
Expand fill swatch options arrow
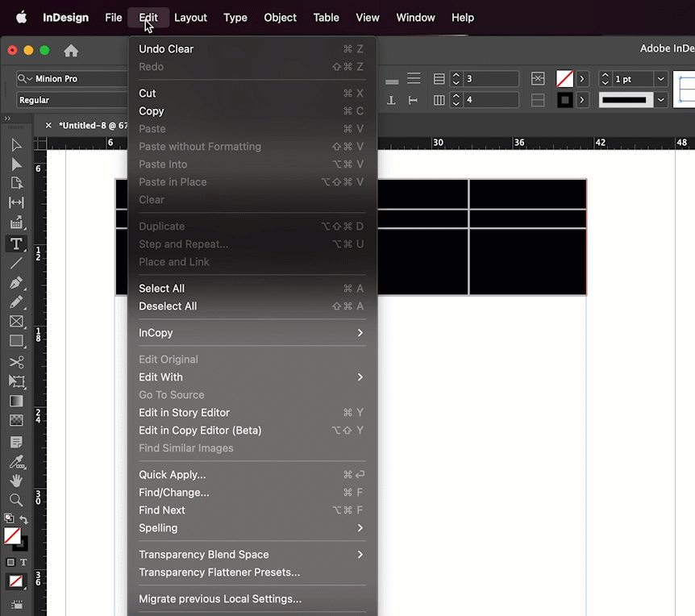click(582, 79)
